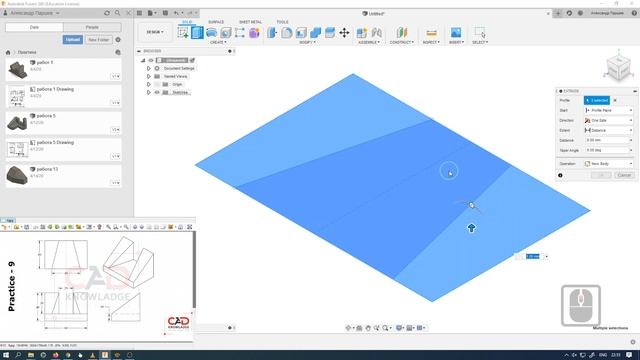Click the Upload button

[x=73, y=40]
